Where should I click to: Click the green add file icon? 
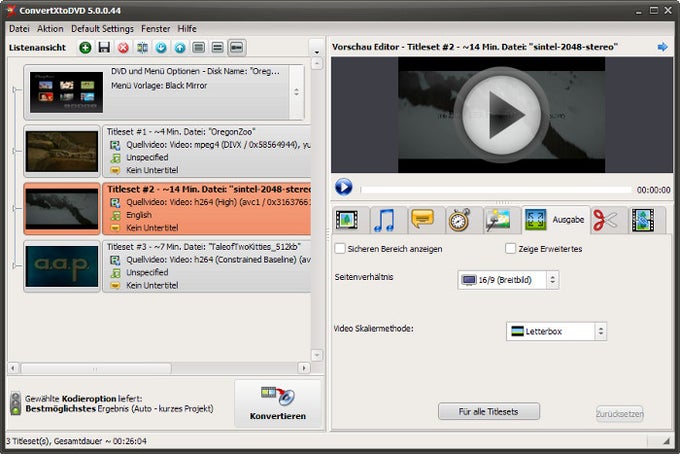pos(85,47)
